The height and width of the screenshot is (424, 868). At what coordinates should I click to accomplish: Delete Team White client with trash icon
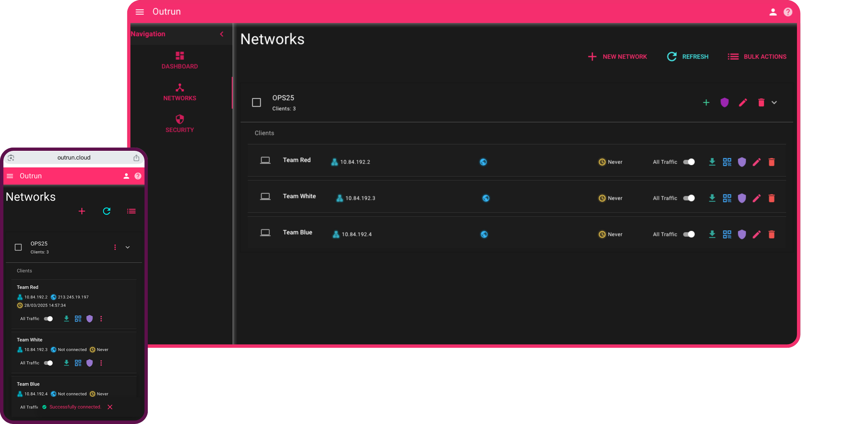click(771, 198)
